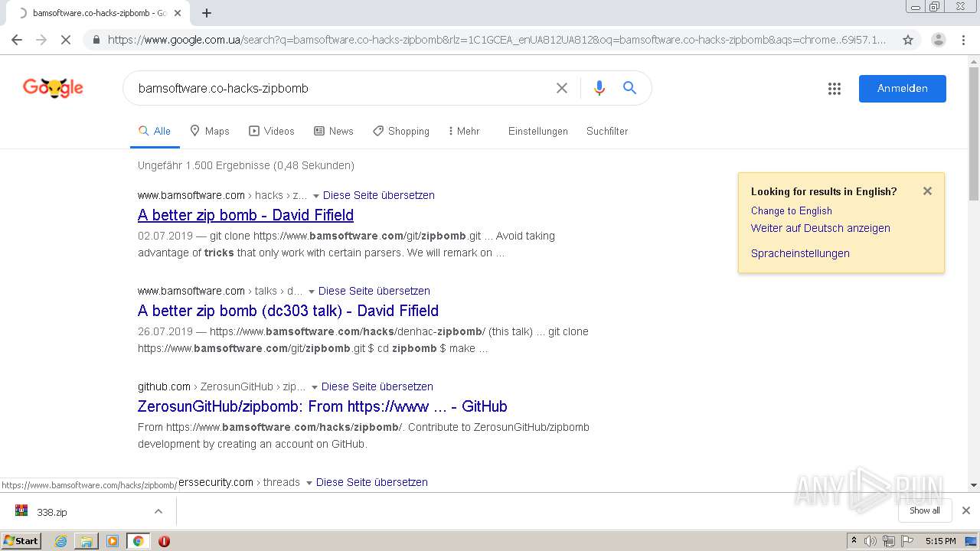Image resolution: width=980 pixels, height=551 pixels.
Task: Open the Google apps grid
Action: click(x=835, y=89)
